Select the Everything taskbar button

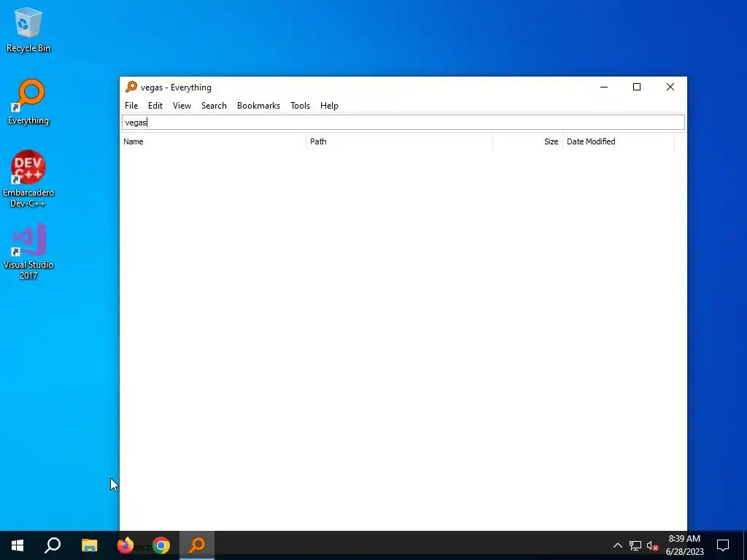(197, 545)
